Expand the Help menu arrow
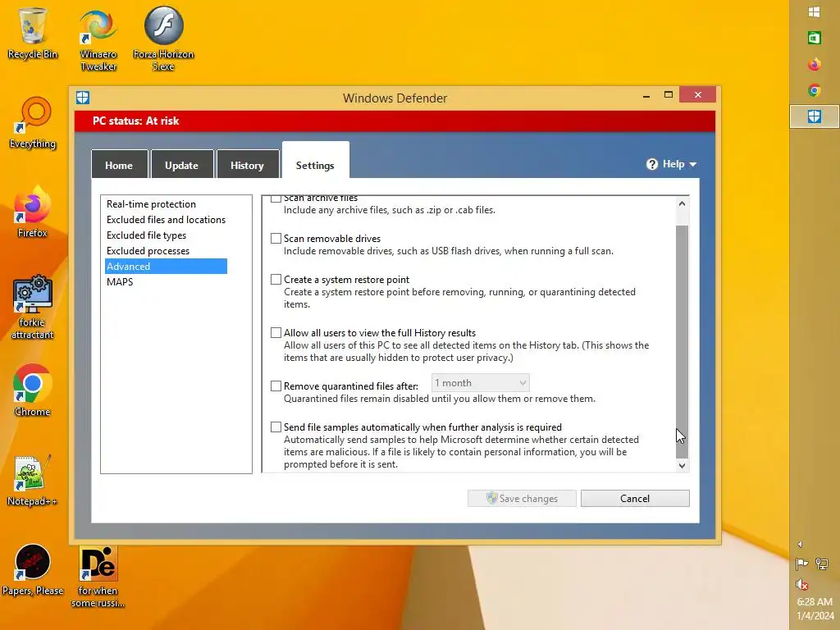Screen dimensions: 840x630 pyautogui.click(x=693, y=164)
